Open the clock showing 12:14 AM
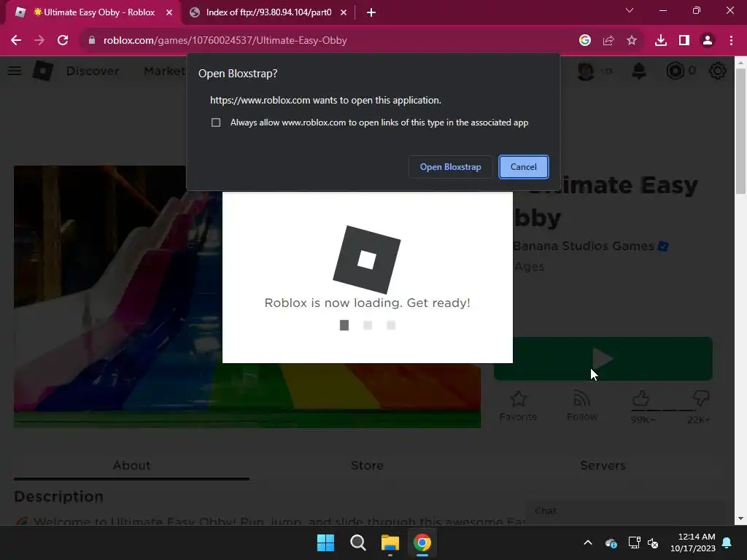 click(693, 542)
